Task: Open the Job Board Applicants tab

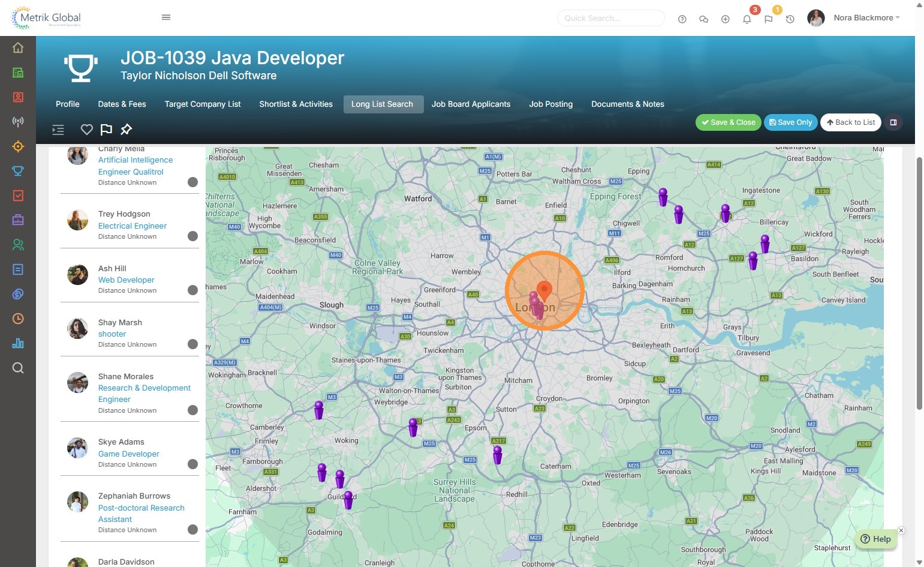Action: pos(471,104)
